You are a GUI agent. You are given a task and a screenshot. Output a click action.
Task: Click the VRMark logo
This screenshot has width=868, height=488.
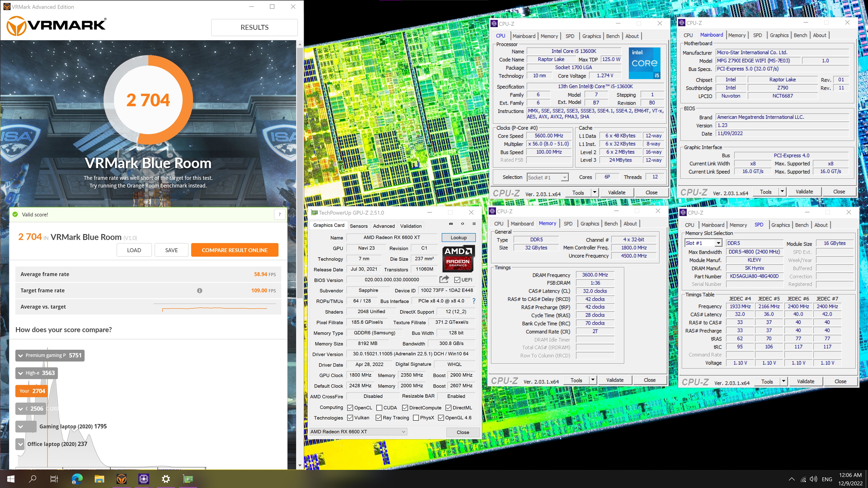(x=56, y=26)
